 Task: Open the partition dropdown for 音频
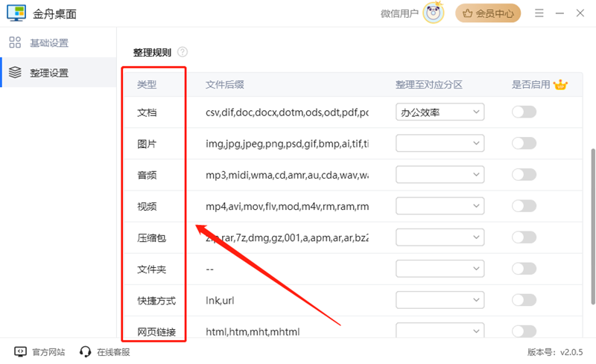pyautogui.click(x=440, y=175)
